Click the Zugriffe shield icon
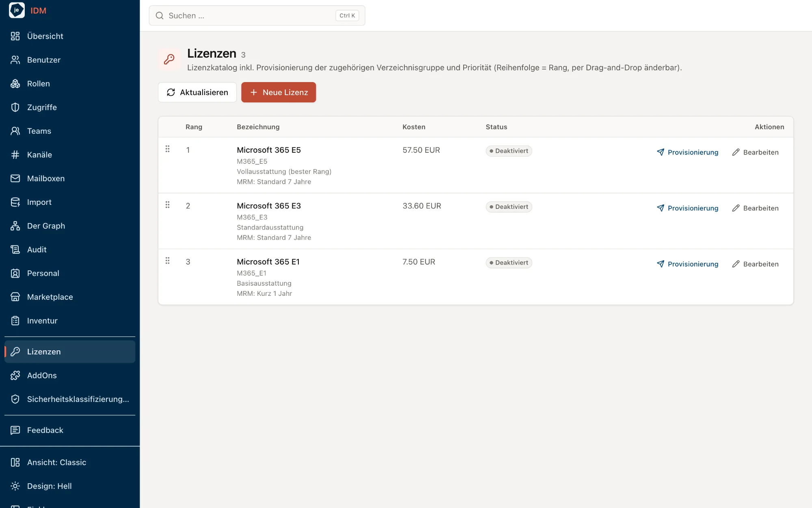Viewport: 812px width, 508px height. 15,107
